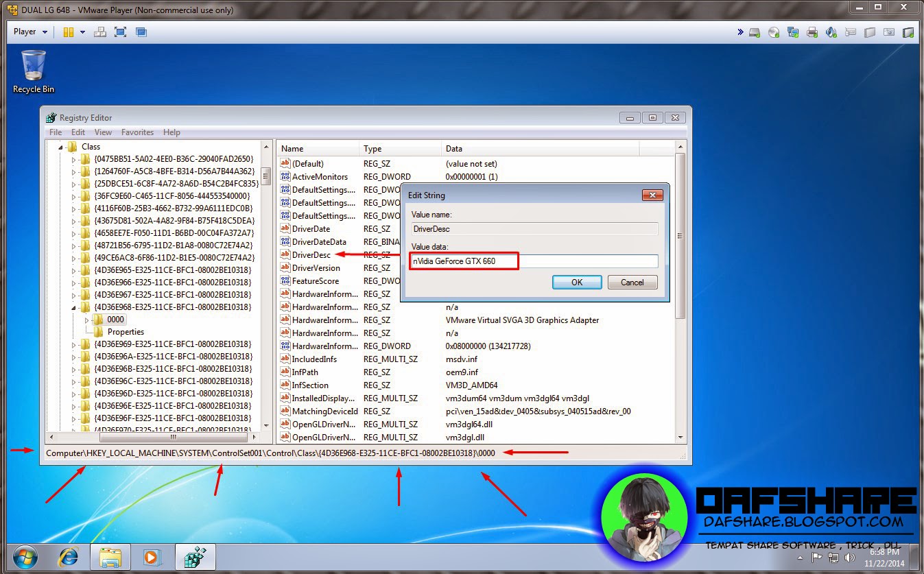Click the folder icon of {43675D81-502A-4A82-9F84-B75F418C5DEA}
The height and width of the screenshot is (574, 924).
[x=85, y=221]
